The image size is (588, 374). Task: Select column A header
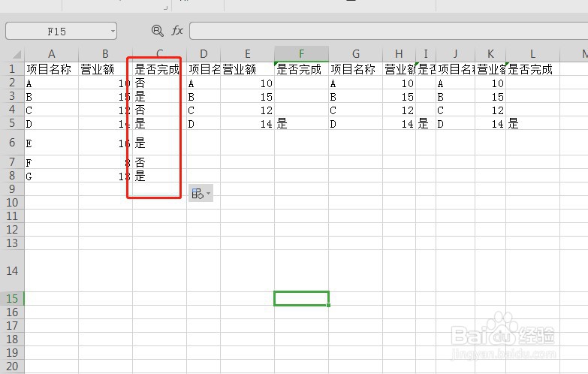[52, 54]
